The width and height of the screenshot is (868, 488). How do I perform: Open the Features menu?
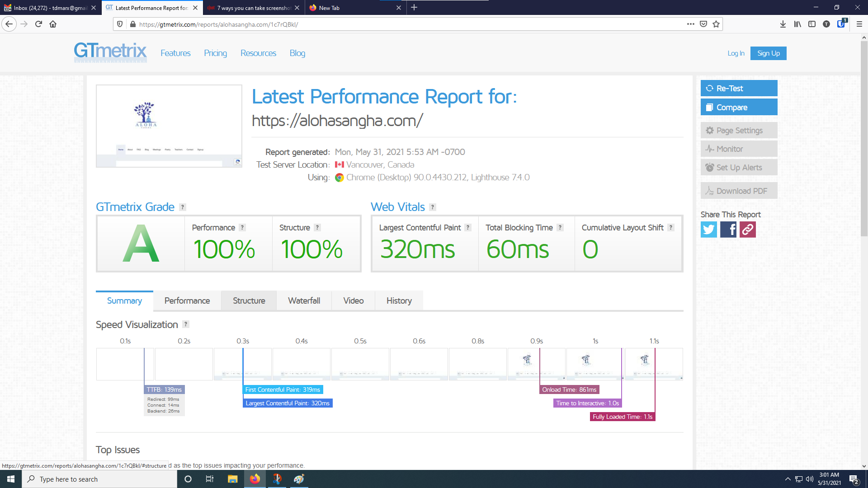point(175,53)
